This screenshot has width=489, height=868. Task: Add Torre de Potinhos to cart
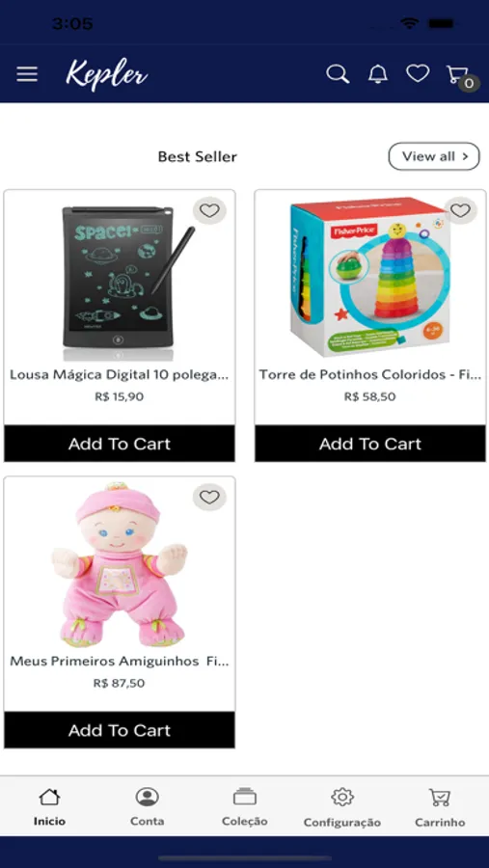[370, 444]
